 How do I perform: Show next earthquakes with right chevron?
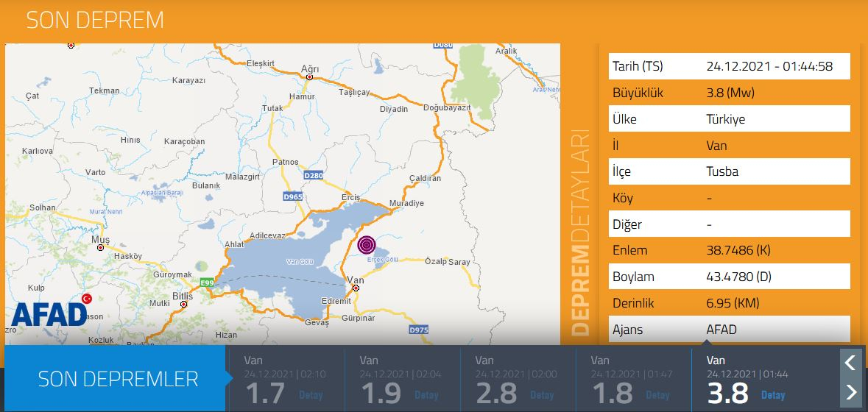(850, 391)
